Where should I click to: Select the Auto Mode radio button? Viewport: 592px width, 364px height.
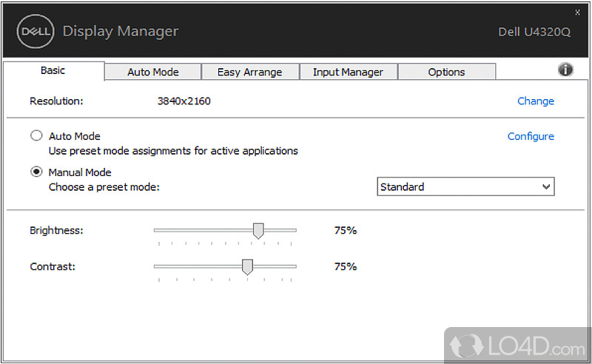tap(36, 136)
